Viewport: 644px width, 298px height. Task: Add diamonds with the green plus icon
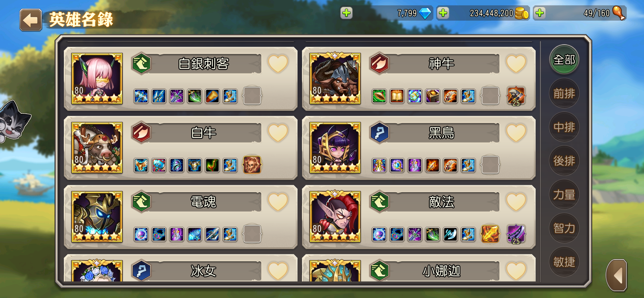pyautogui.click(x=346, y=13)
